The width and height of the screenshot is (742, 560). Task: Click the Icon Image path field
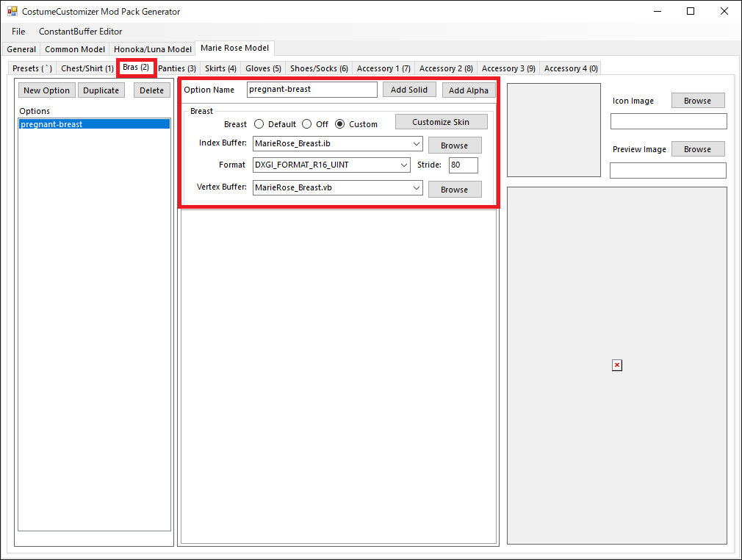(x=669, y=121)
